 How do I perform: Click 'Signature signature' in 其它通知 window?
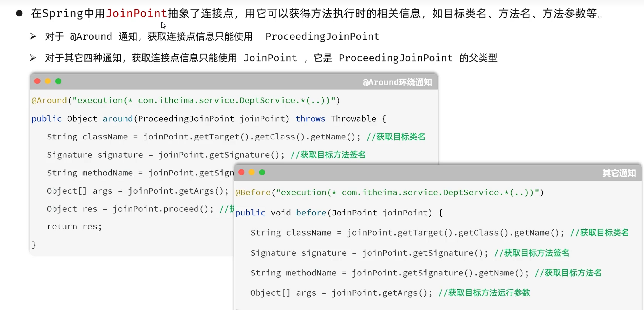(x=299, y=253)
